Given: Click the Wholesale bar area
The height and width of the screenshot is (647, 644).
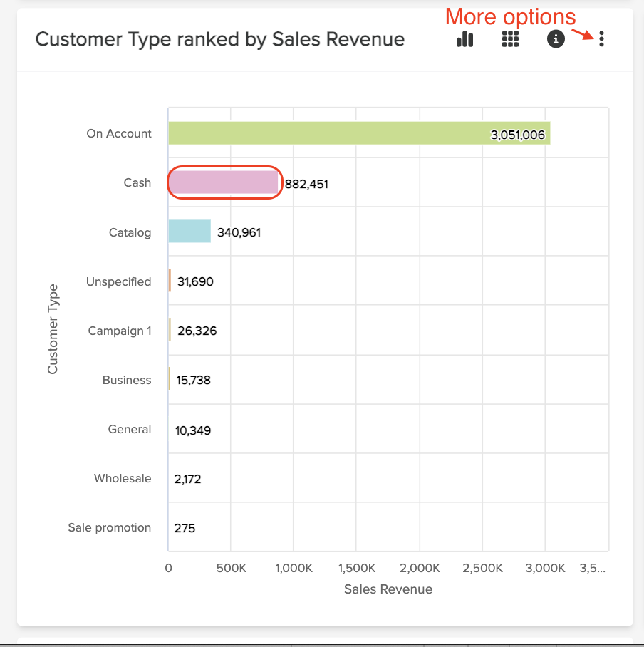Looking at the screenshot, I should [x=171, y=479].
